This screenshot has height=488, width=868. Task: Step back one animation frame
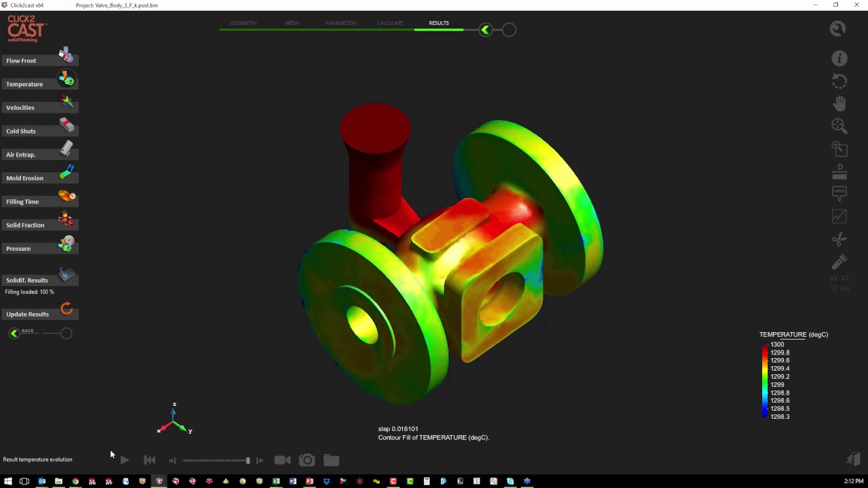pyautogui.click(x=172, y=460)
